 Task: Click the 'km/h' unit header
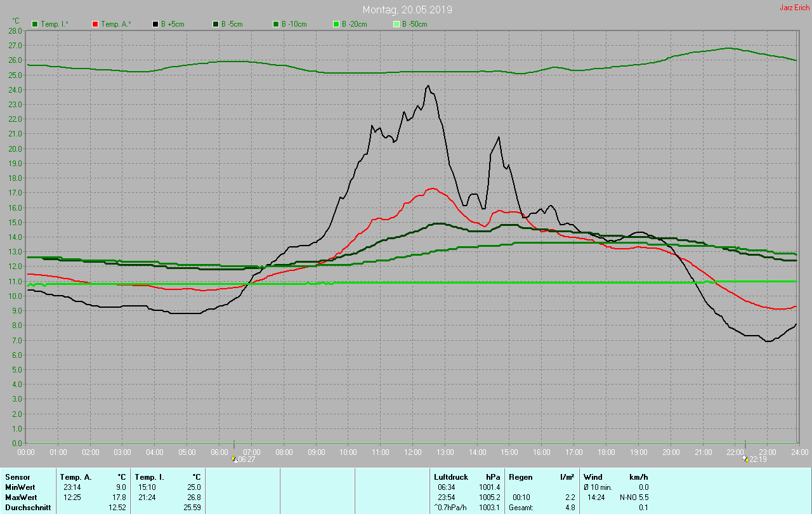coord(639,477)
